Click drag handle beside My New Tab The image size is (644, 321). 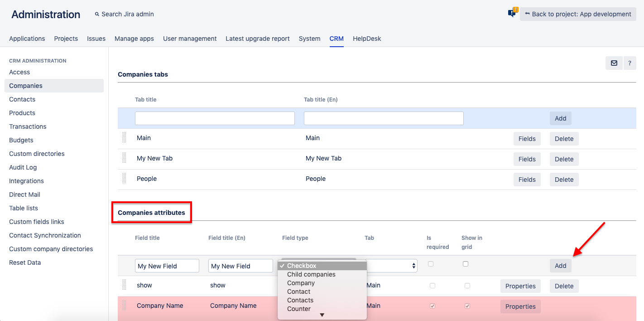125,158
